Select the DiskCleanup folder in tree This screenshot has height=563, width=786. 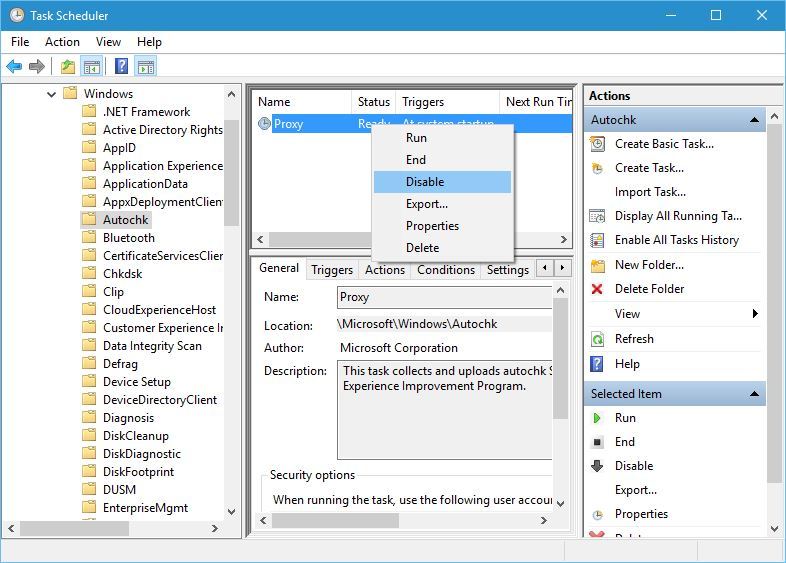click(136, 436)
